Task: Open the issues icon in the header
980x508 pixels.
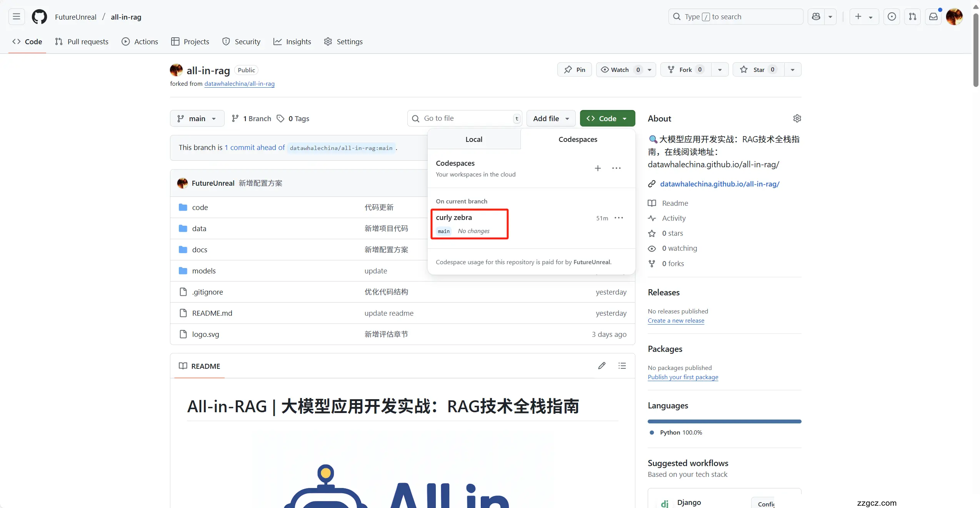Action: coord(892,17)
